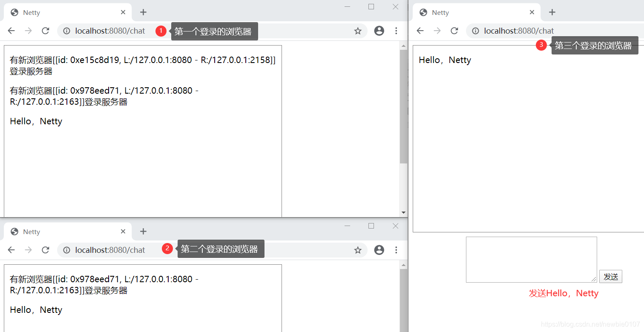Click site info icon in second browser's address bar

66,250
